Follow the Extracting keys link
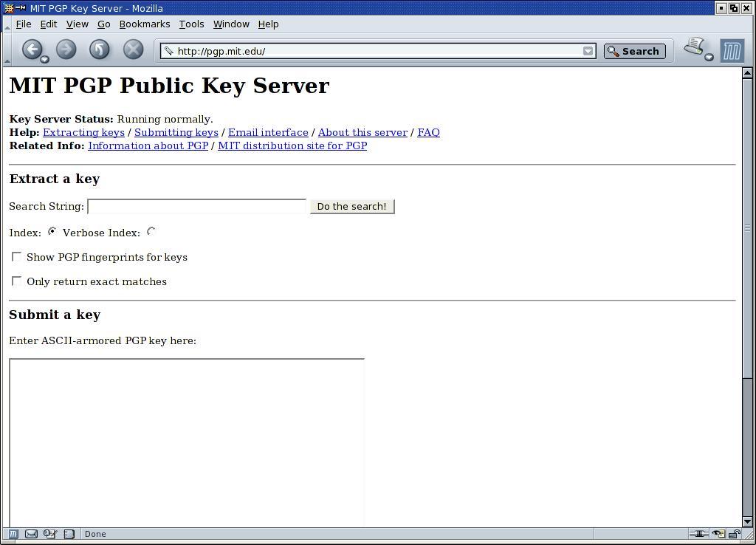756x545 pixels. point(83,132)
